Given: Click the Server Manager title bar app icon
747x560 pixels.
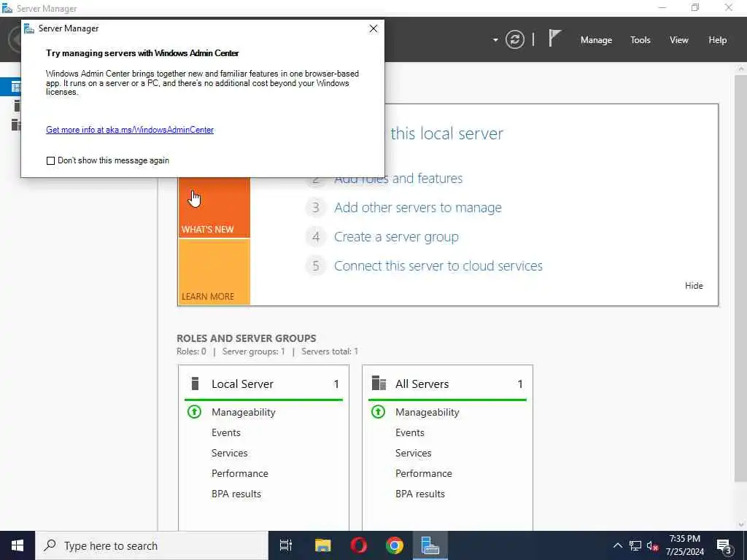Looking at the screenshot, I should (x=7, y=8).
